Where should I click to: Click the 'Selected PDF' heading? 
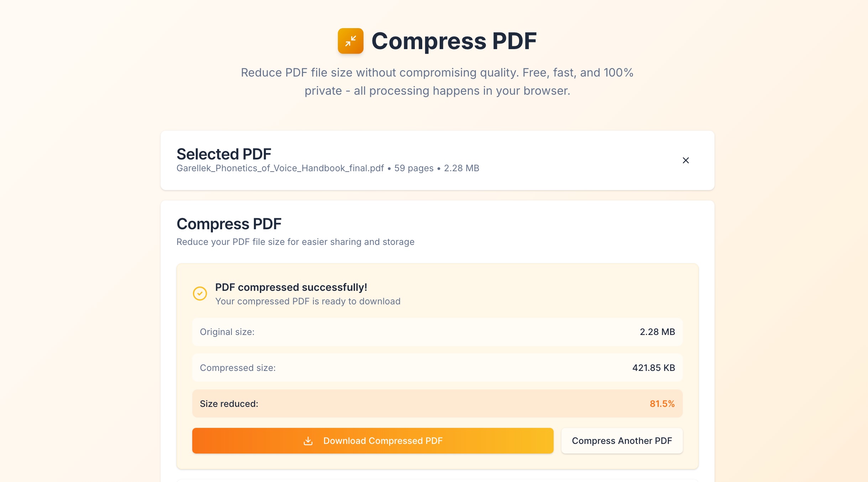[x=224, y=154]
